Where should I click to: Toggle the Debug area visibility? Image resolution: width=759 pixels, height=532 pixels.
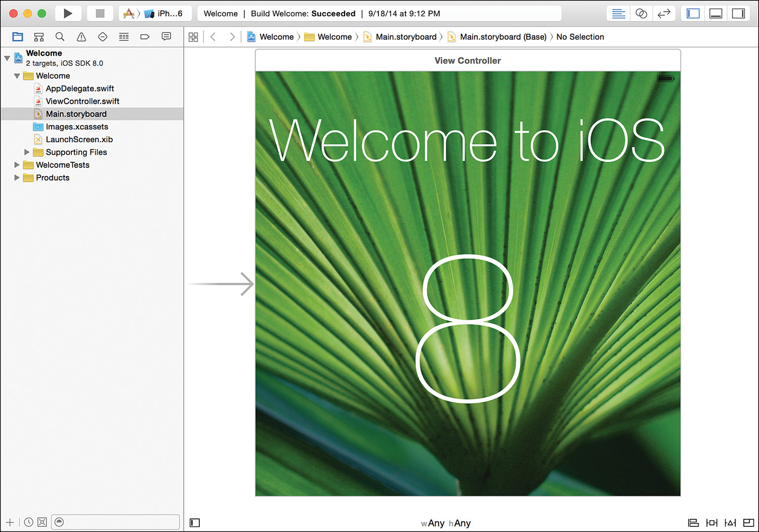tap(715, 14)
